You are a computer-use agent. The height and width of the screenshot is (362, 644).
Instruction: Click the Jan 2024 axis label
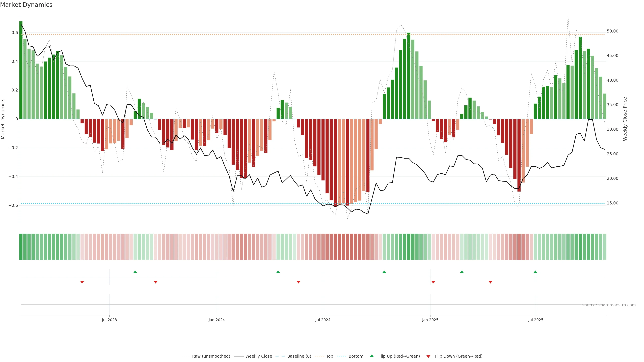pyautogui.click(x=217, y=320)
